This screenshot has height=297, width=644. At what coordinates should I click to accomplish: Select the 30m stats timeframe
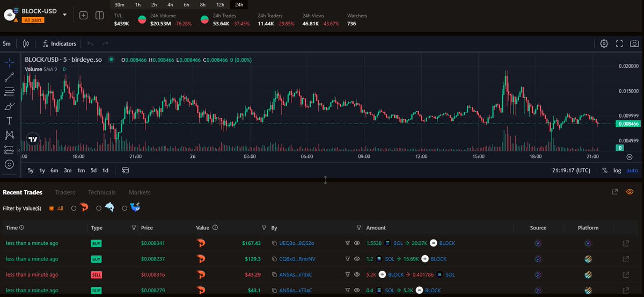click(120, 5)
